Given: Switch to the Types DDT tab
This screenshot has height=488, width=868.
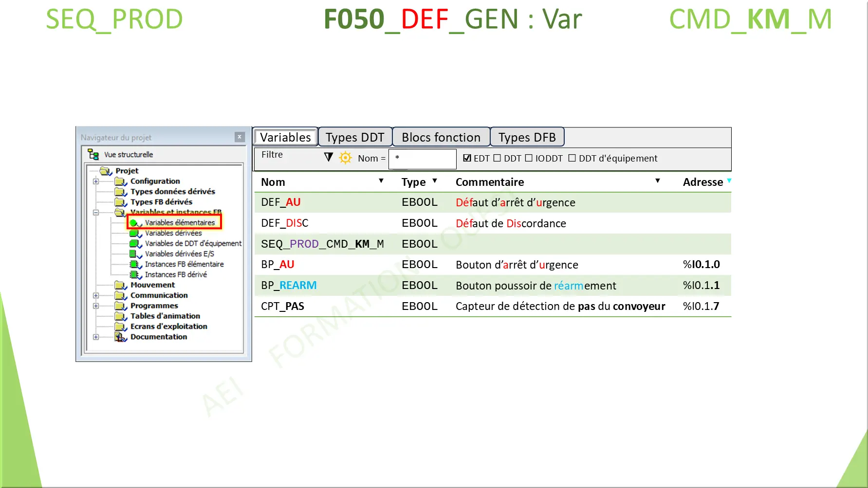Looking at the screenshot, I should click(x=355, y=137).
